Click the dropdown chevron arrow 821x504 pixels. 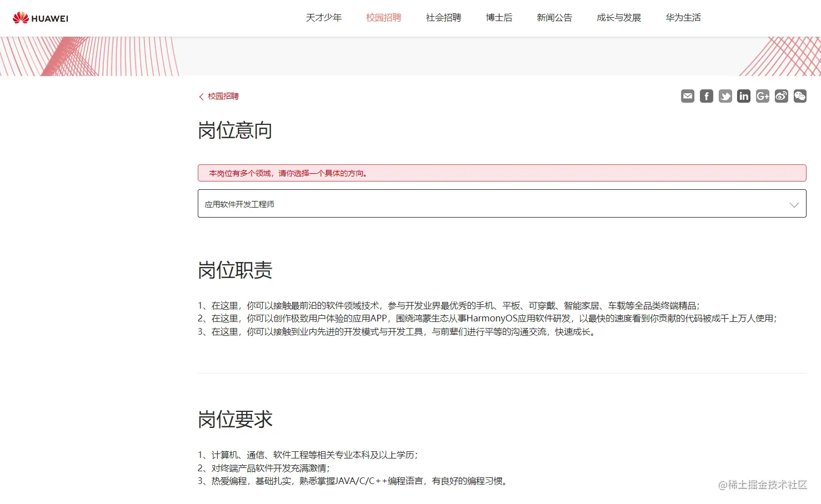tap(794, 205)
